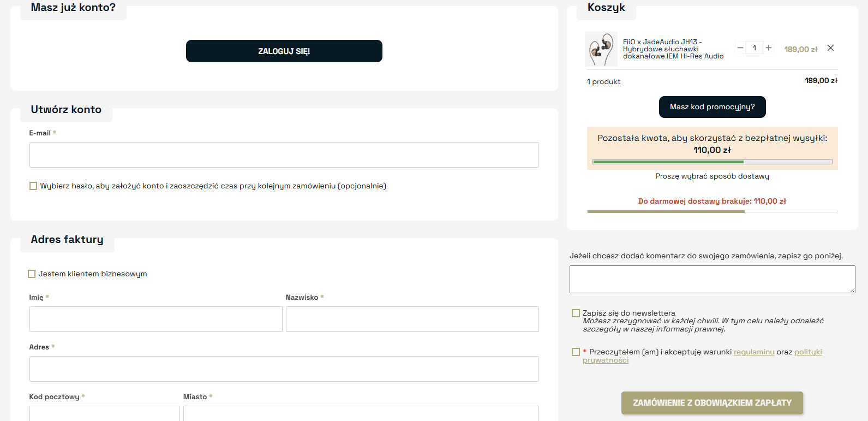This screenshot has height=421, width=868.
Task: Check Jestem klientem biznesowym box
Action: (32, 274)
